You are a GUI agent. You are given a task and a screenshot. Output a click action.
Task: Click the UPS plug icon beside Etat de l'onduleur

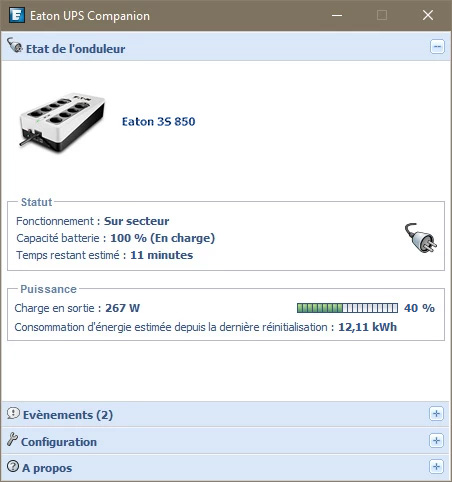pyautogui.click(x=14, y=45)
